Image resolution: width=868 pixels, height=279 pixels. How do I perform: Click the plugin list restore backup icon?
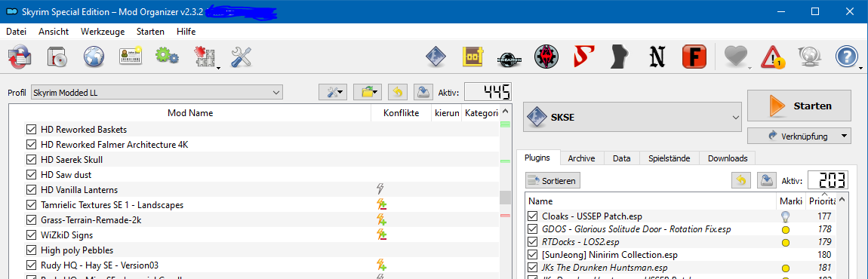coord(740,180)
